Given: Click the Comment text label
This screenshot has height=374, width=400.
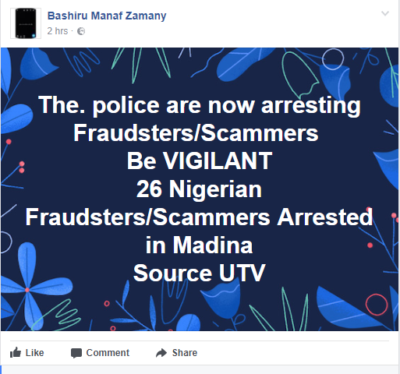Looking at the screenshot, I should [x=108, y=353].
